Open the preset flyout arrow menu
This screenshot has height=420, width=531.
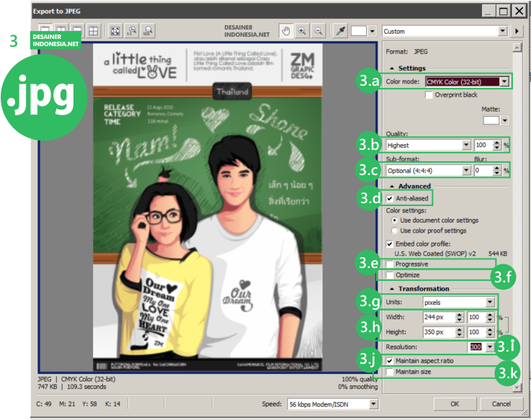(x=517, y=31)
